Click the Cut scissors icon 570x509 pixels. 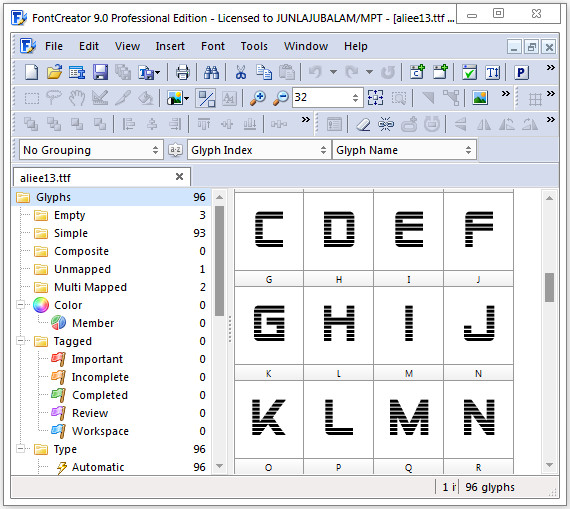click(240, 72)
